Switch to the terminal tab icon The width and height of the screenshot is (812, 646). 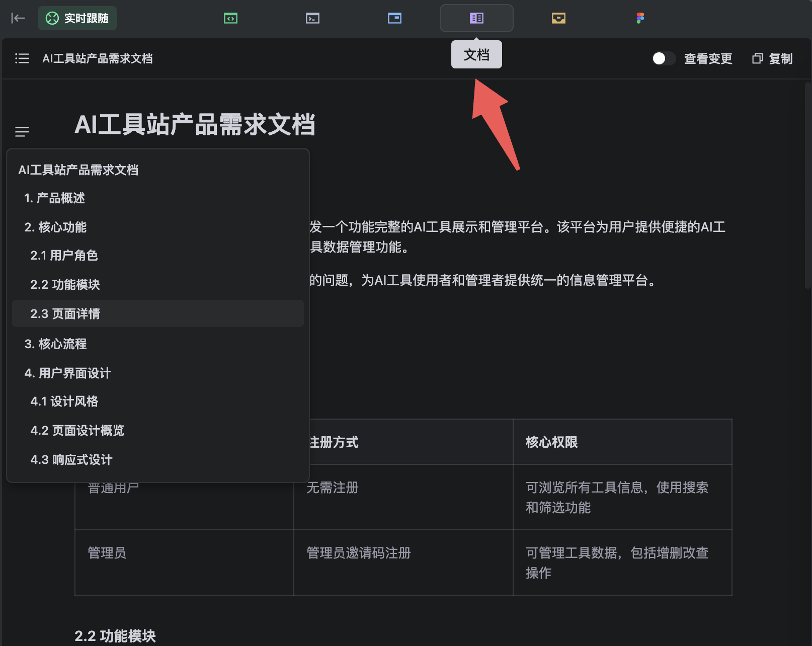point(312,19)
